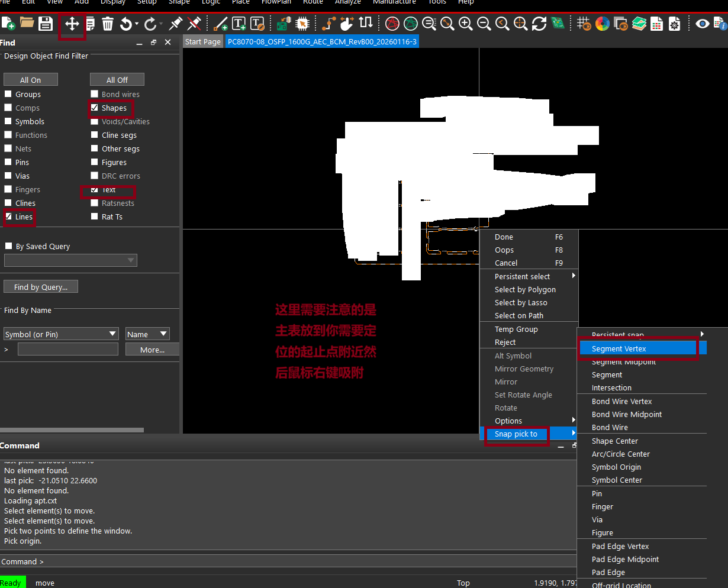
Task: Open the Redo history dropdown arrow
Action: click(x=161, y=24)
